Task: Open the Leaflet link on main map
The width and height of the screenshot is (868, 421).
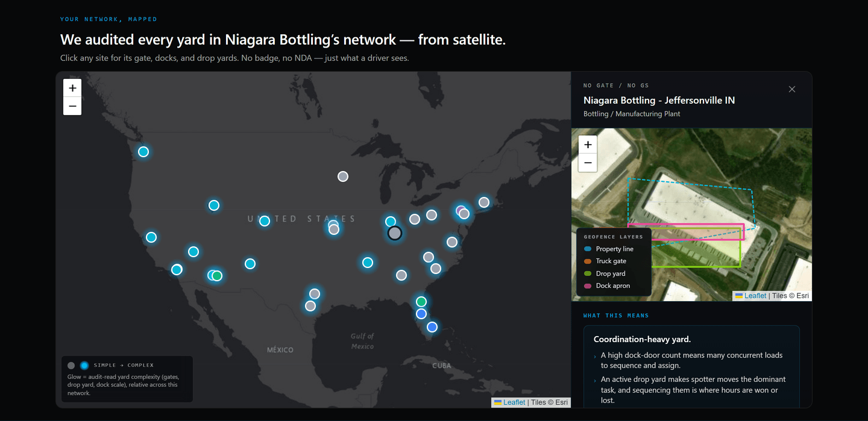Action: [x=514, y=402]
